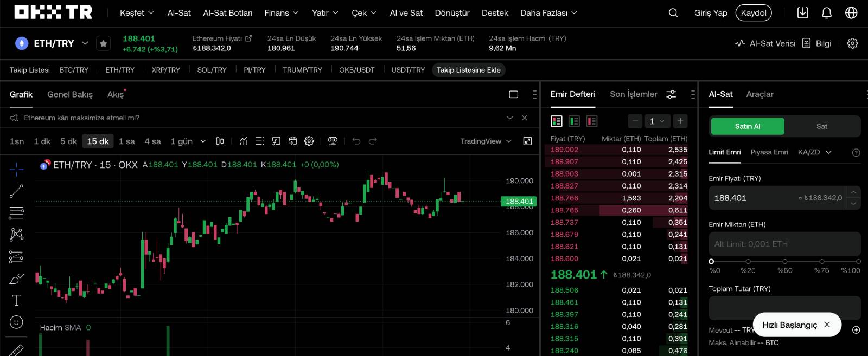Select the text drawing tool
This screenshot has height=356, width=868.
pyautogui.click(x=16, y=300)
